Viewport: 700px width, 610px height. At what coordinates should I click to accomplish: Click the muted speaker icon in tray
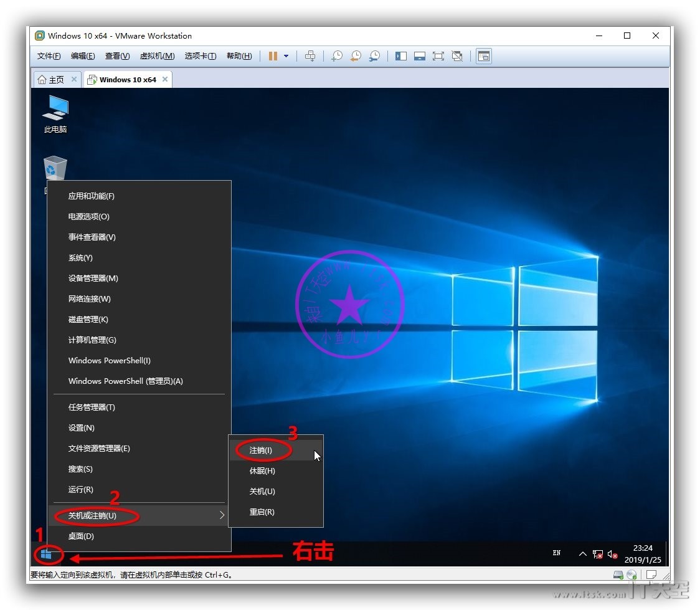pyautogui.click(x=613, y=554)
